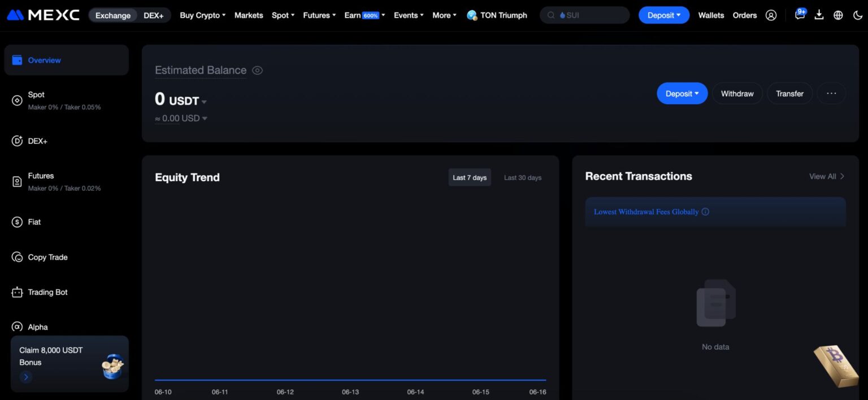The image size is (868, 400).
Task: Open the language globe icon
Action: pyautogui.click(x=838, y=15)
